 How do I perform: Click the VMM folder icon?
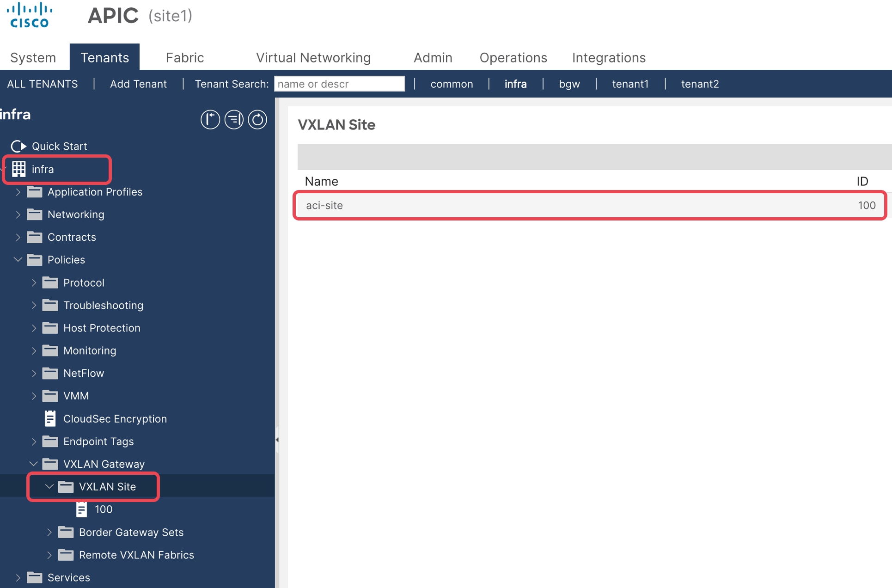pyautogui.click(x=50, y=396)
